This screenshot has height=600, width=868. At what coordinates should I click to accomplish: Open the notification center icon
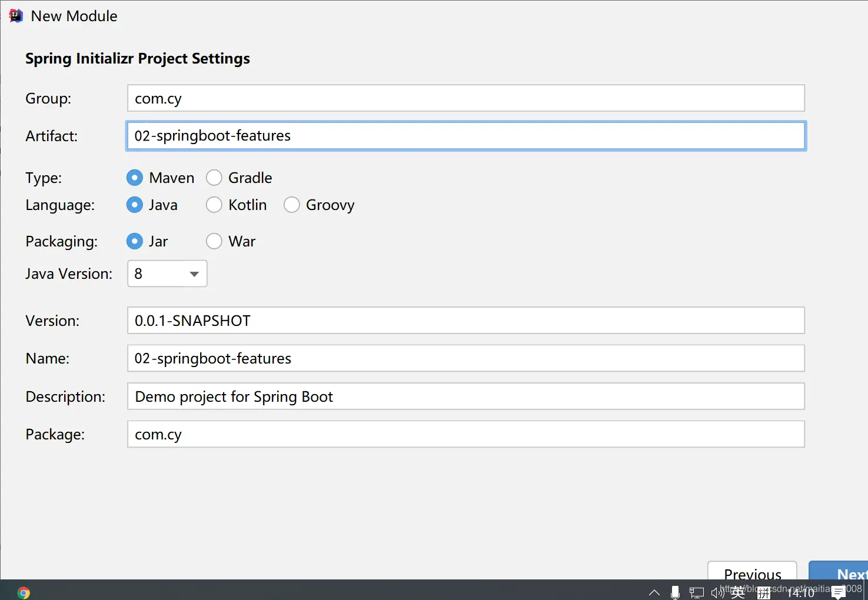[x=839, y=593]
